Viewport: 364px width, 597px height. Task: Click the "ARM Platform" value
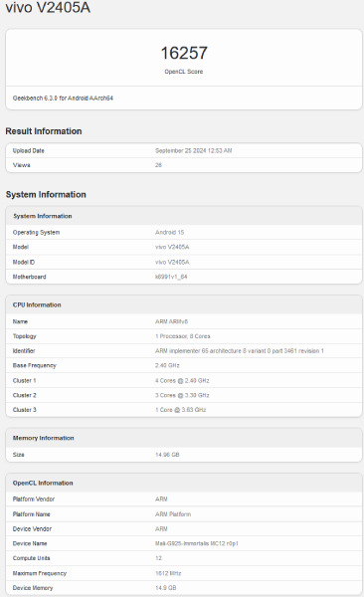point(173,514)
